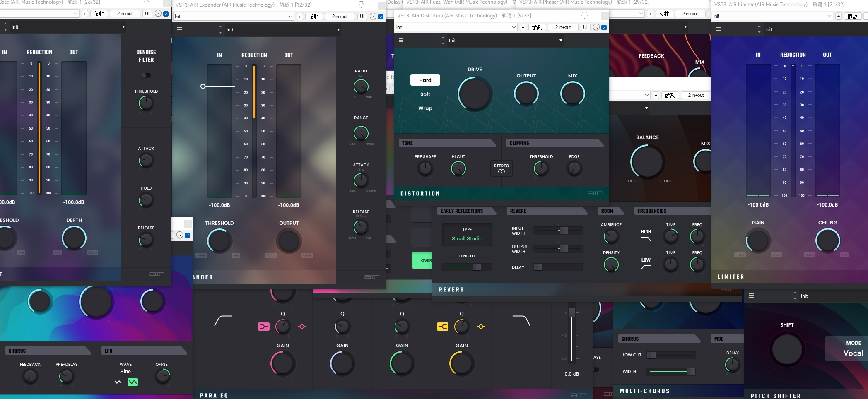Toggle bypass checkbox in AIR Gate window
Screen dimensions: 868x399
(166, 14)
